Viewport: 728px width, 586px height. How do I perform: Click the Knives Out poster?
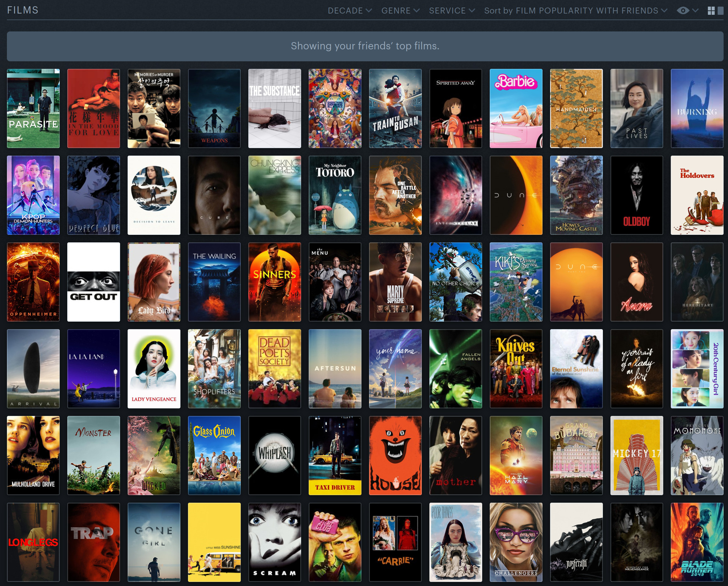516,369
